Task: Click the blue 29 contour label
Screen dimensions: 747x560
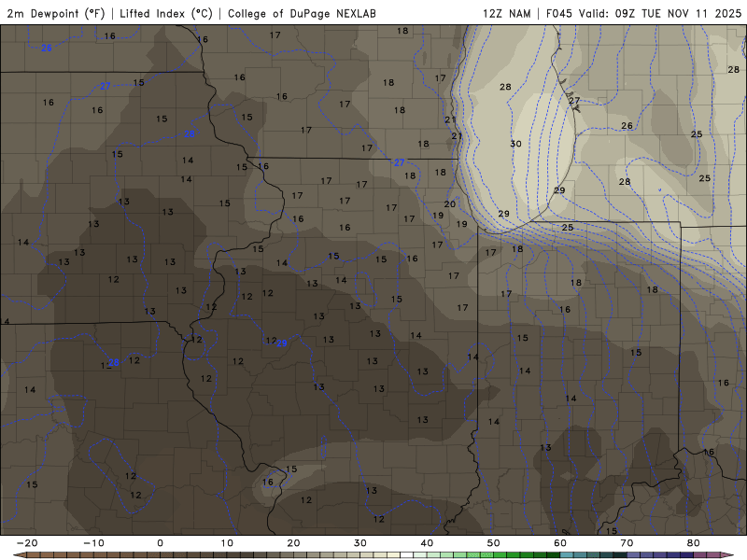Action: (282, 343)
